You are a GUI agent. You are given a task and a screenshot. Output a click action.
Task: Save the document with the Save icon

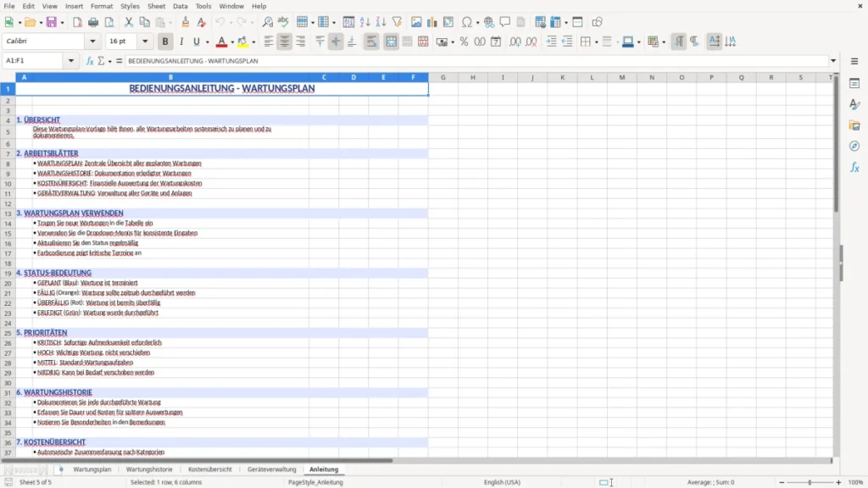click(52, 22)
